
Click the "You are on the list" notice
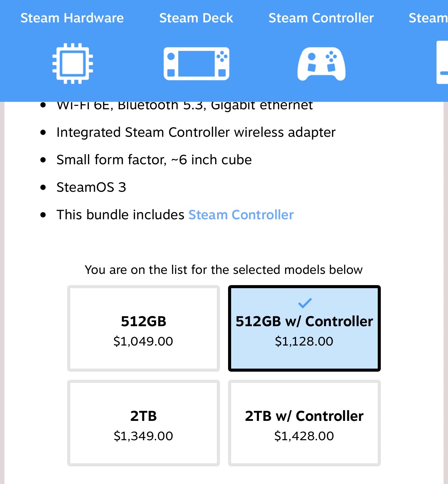pyautogui.click(x=224, y=270)
